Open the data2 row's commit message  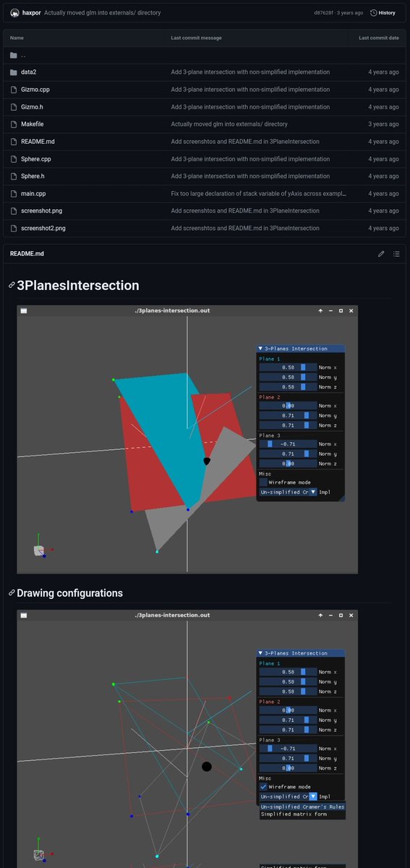click(250, 72)
